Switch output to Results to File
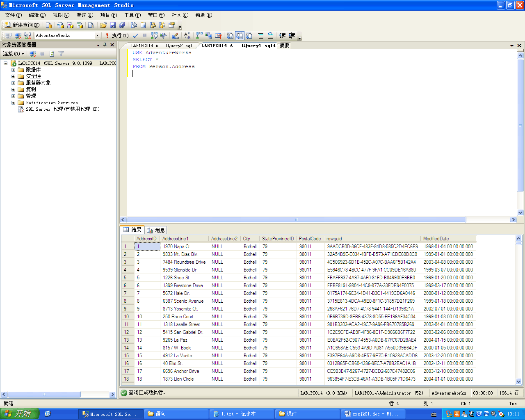525x420 pixels. click(x=249, y=36)
